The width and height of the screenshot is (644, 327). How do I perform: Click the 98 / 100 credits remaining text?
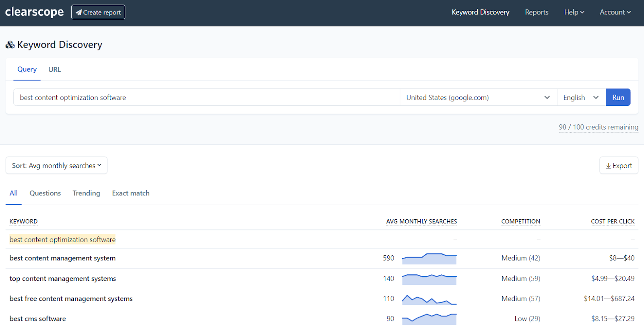(x=599, y=127)
